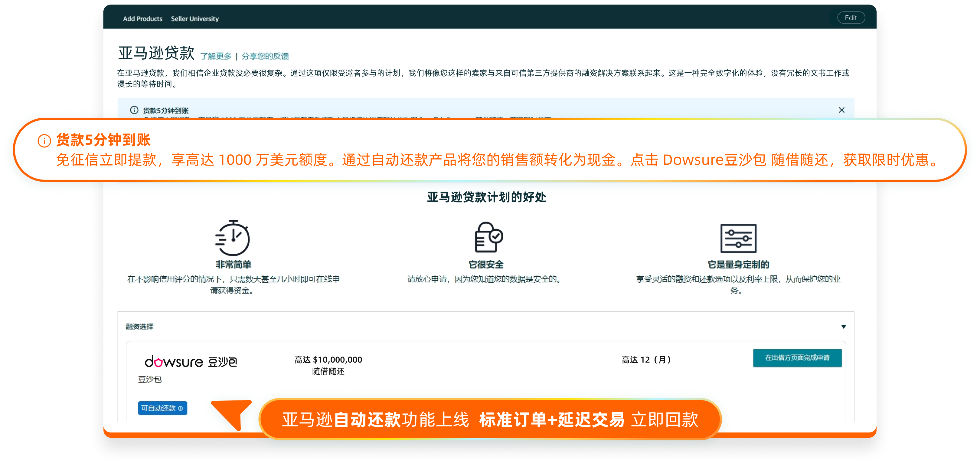Click the 融资选择 section header
The width and height of the screenshot is (980, 464).
[140, 327]
